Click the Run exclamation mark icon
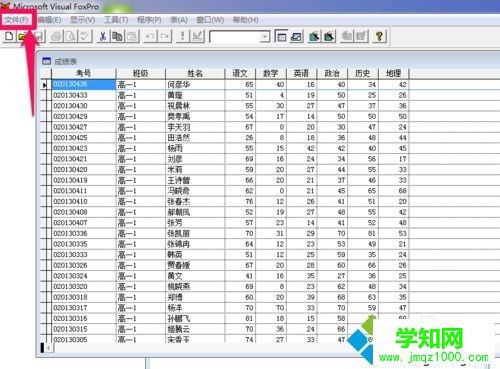 coord(182,36)
